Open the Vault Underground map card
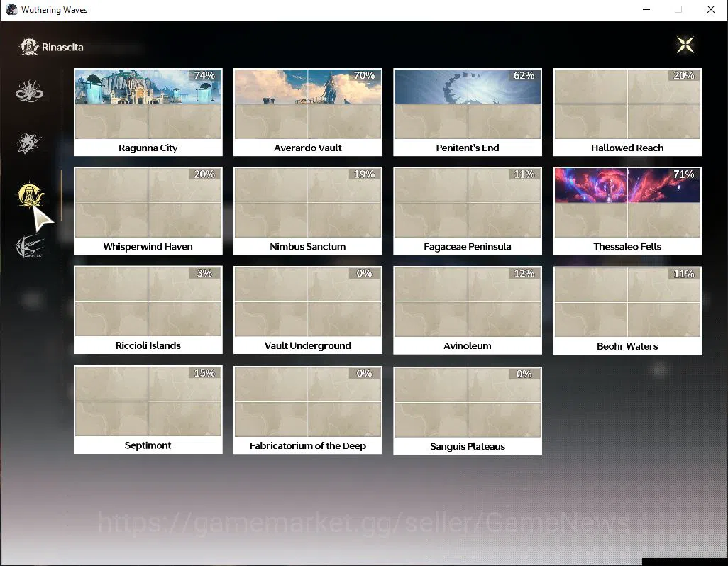The height and width of the screenshot is (566, 728). [x=308, y=310]
